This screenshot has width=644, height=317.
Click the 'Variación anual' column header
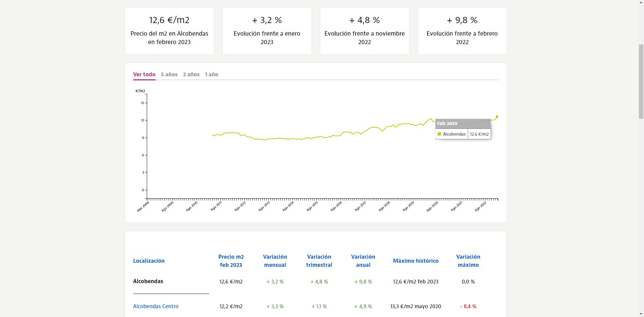click(x=363, y=261)
